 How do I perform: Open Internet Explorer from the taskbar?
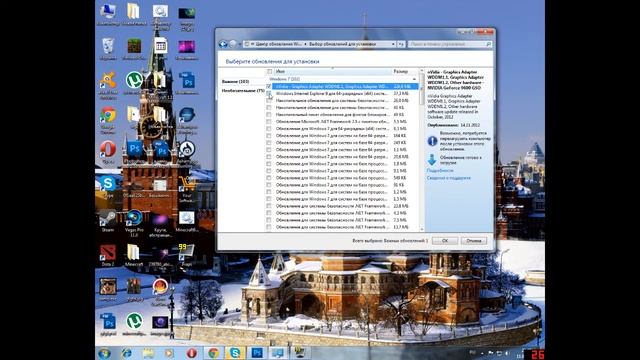click(126, 353)
